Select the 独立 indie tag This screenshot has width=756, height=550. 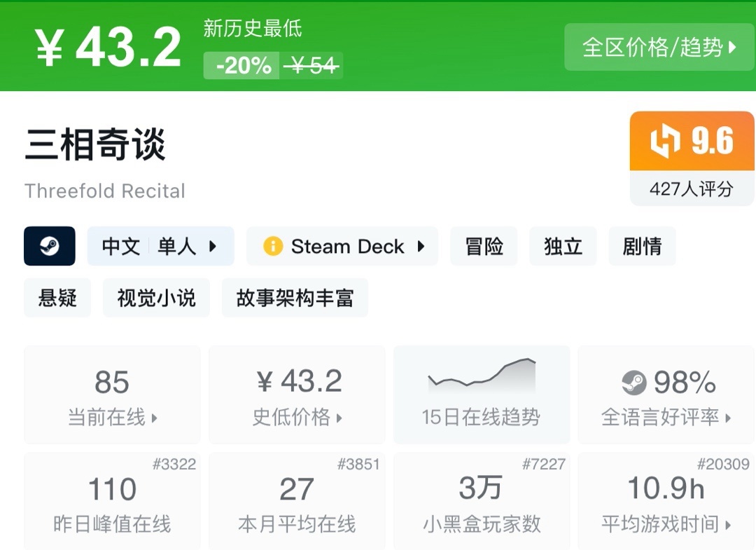563,246
